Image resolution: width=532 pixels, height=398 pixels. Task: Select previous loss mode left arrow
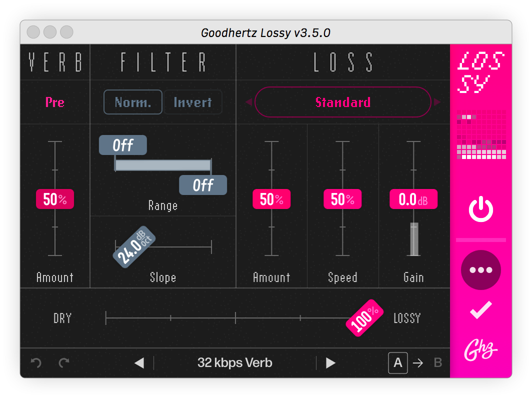248,102
